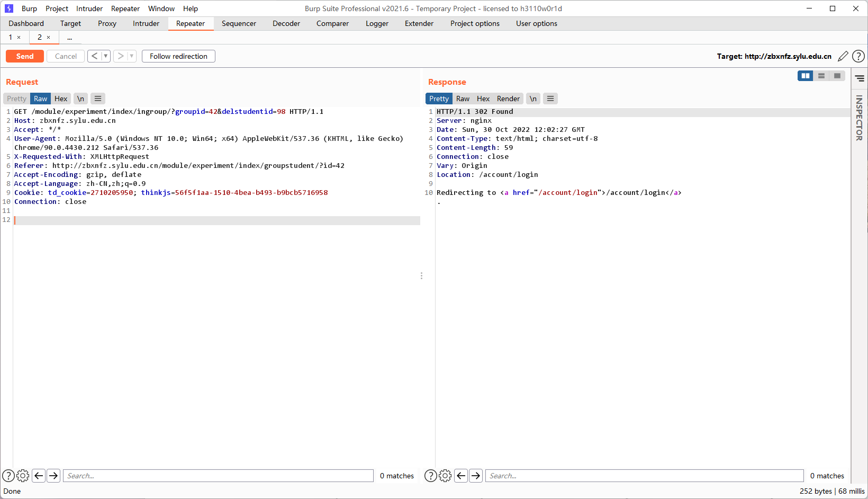Screen dimensions: 868x499
Task: Switch response view to Raw
Action: [463, 99]
